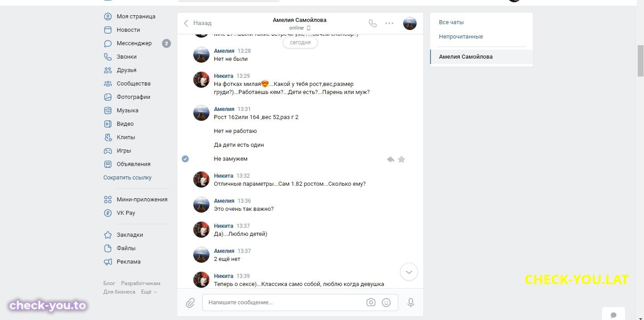644x320 pixels.
Task: Open the Реклама megaphone icon
Action: point(107,262)
